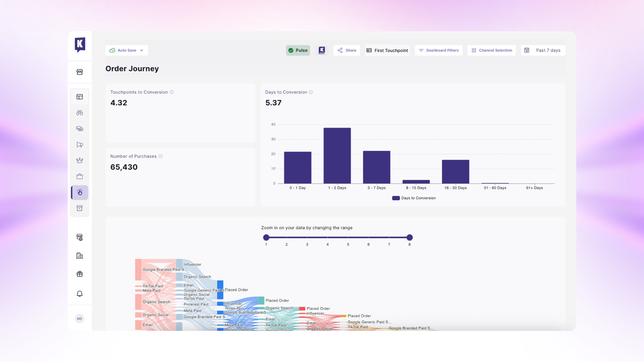Open the megaphone sidebar icon

point(79,145)
